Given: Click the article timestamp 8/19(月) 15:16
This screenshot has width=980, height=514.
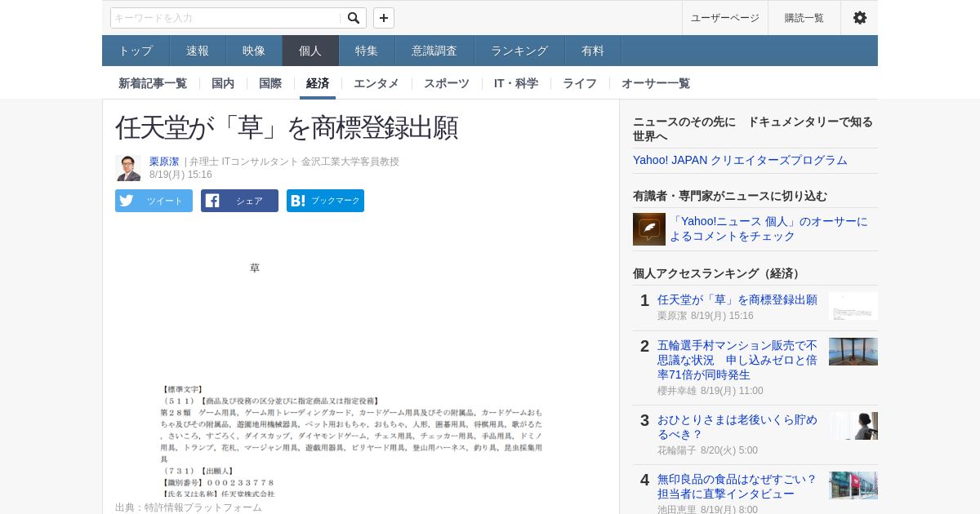Looking at the screenshot, I should point(180,175).
